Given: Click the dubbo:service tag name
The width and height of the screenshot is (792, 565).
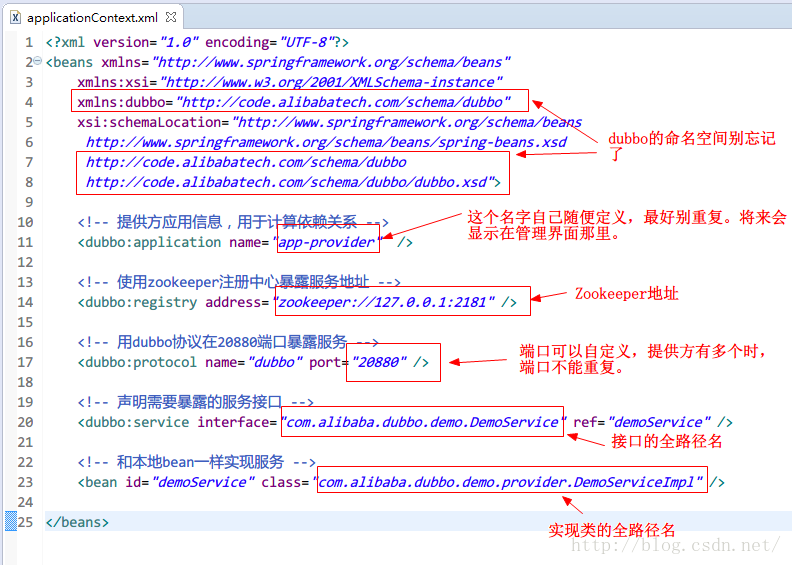Looking at the screenshot, I should 137,422.
